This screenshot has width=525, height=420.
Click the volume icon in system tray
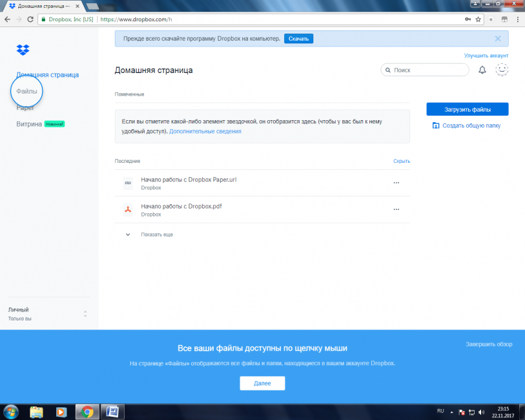tap(482, 412)
